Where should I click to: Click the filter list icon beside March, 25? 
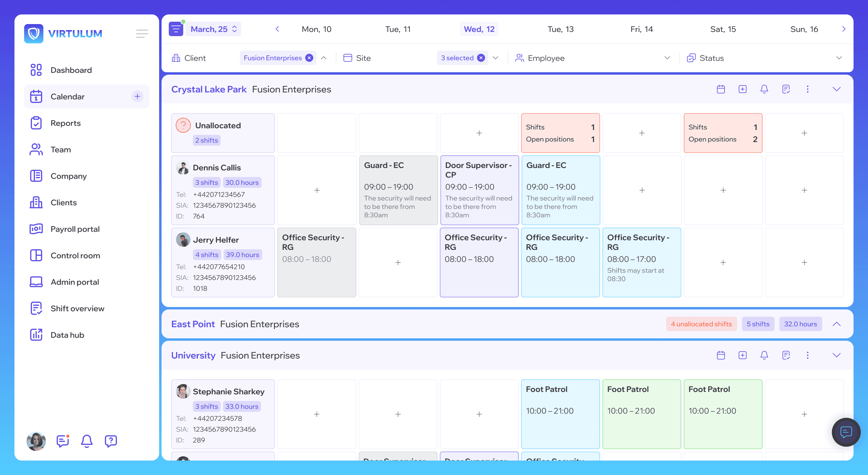pos(175,29)
